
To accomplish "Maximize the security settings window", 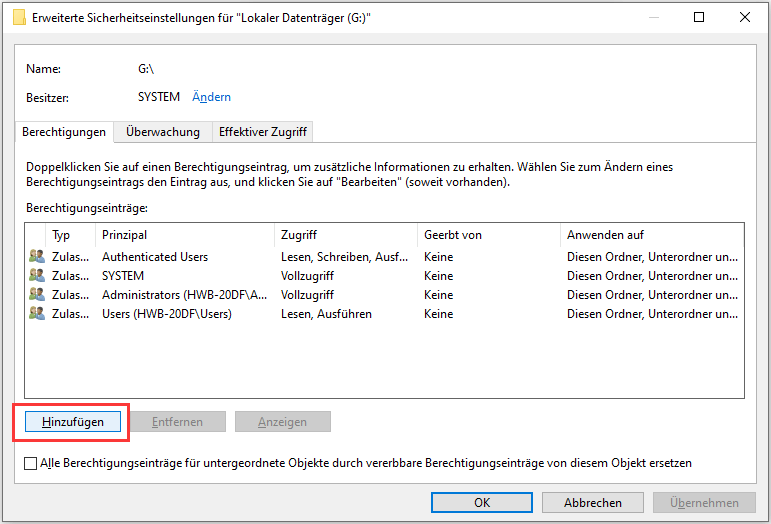I will pos(699,17).
